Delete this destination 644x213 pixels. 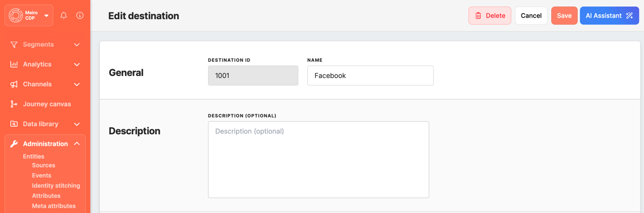490,16
